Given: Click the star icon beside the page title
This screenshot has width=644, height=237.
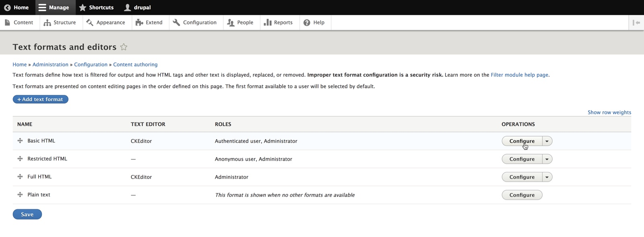Looking at the screenshot, I should (124, 47).
